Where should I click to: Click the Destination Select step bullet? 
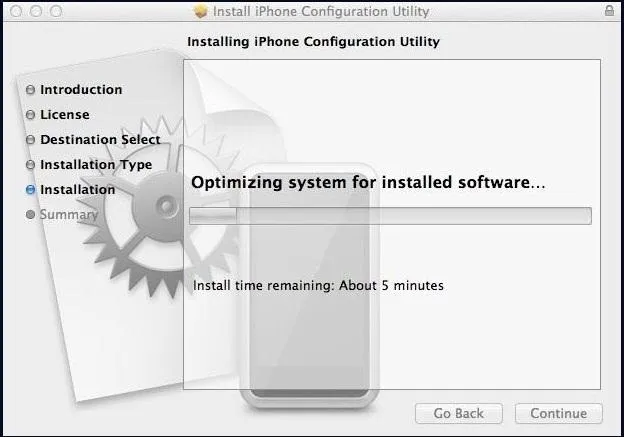(30, 140)
